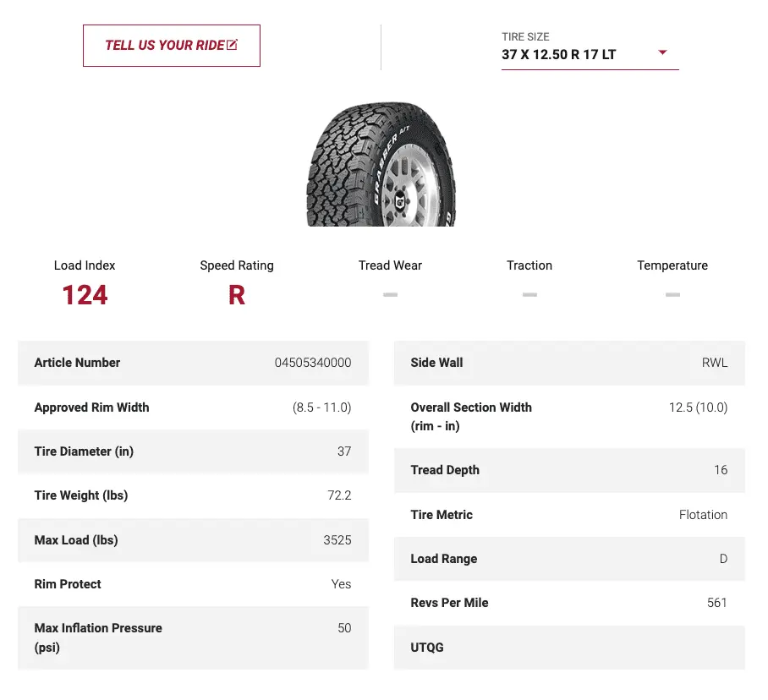Click the Speed Rating value R
This screenshot has height=700, width=768.
click(237, 295)
